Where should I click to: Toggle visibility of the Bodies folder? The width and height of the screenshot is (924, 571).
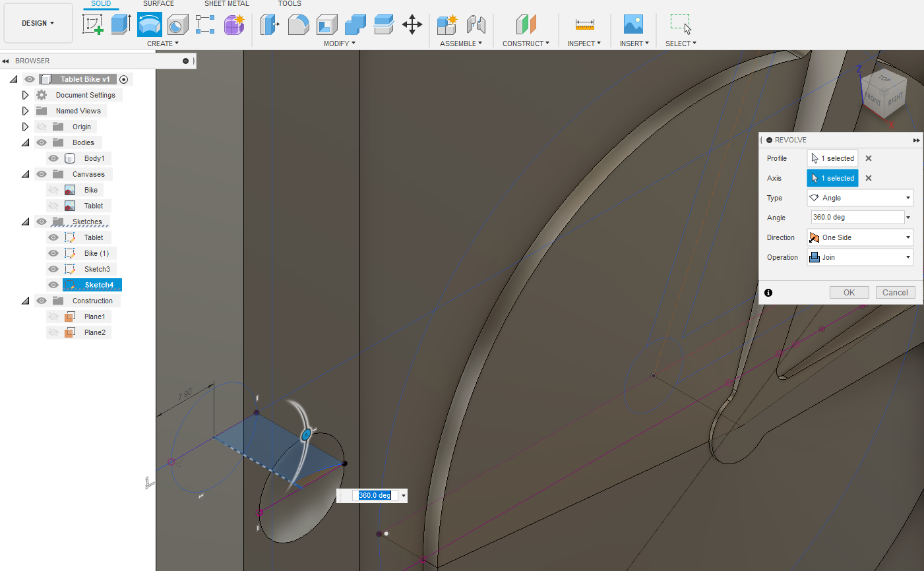click(42, 142)
